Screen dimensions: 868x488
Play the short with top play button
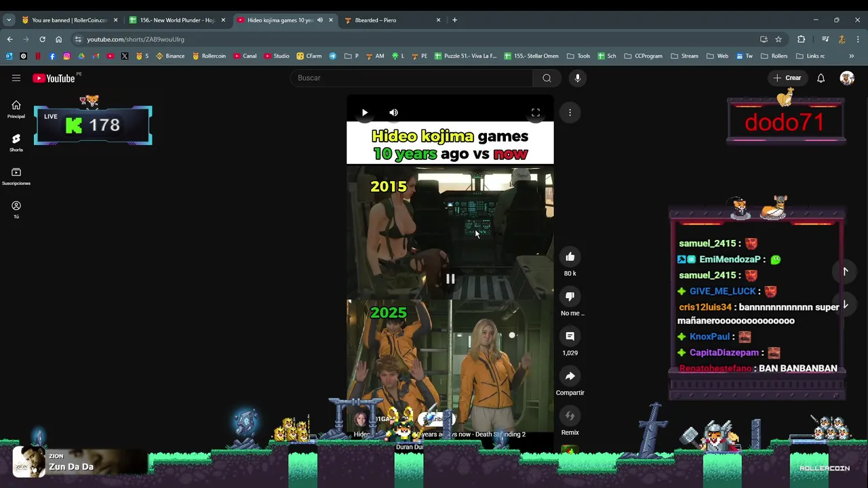[x=365, y=113]
